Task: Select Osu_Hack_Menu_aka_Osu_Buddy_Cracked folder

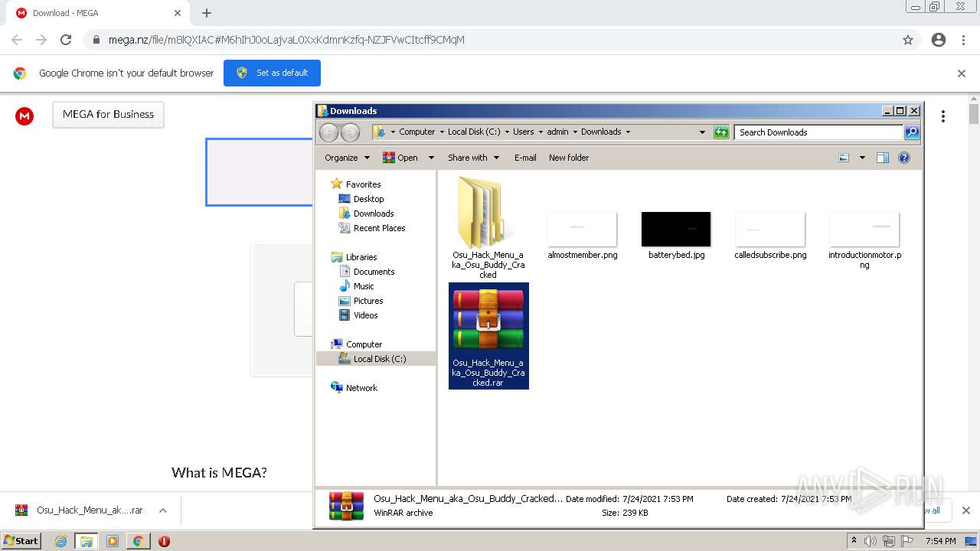Action: tap(488, 227)
